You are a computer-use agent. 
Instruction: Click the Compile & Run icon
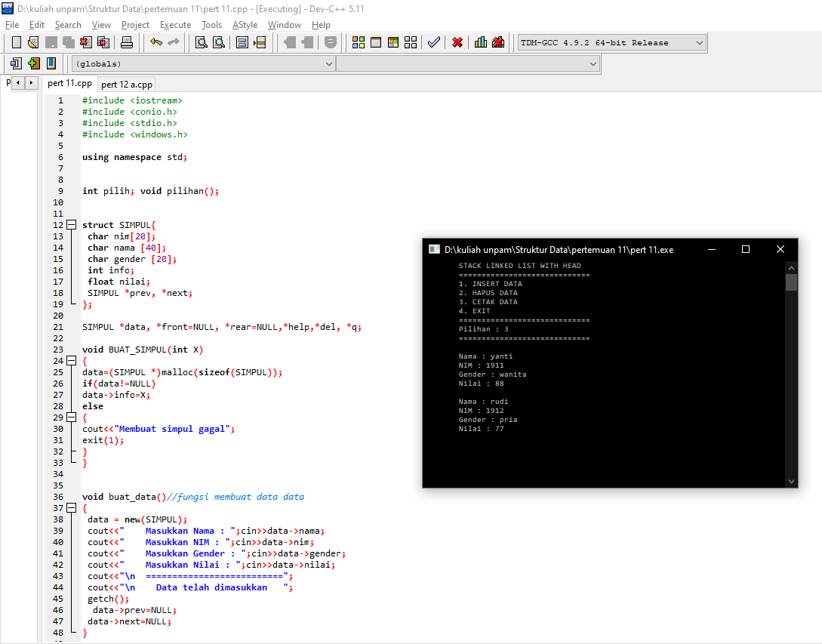393,42
